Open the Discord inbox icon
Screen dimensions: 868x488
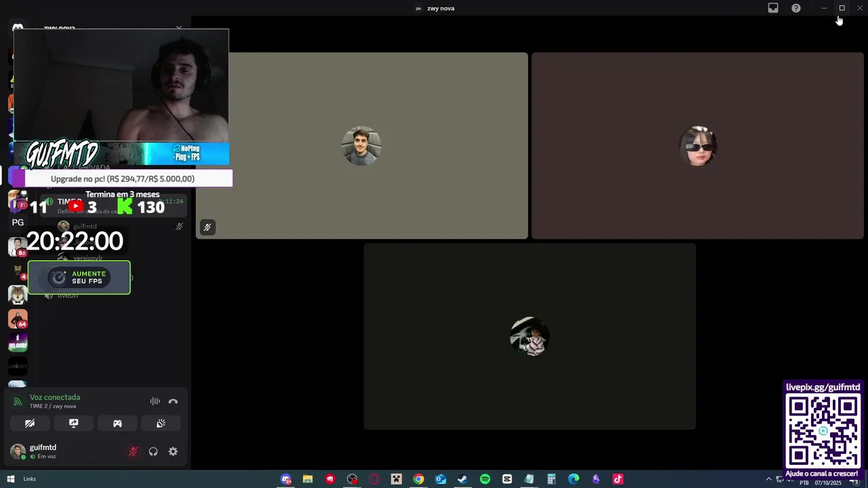point(773,8)
